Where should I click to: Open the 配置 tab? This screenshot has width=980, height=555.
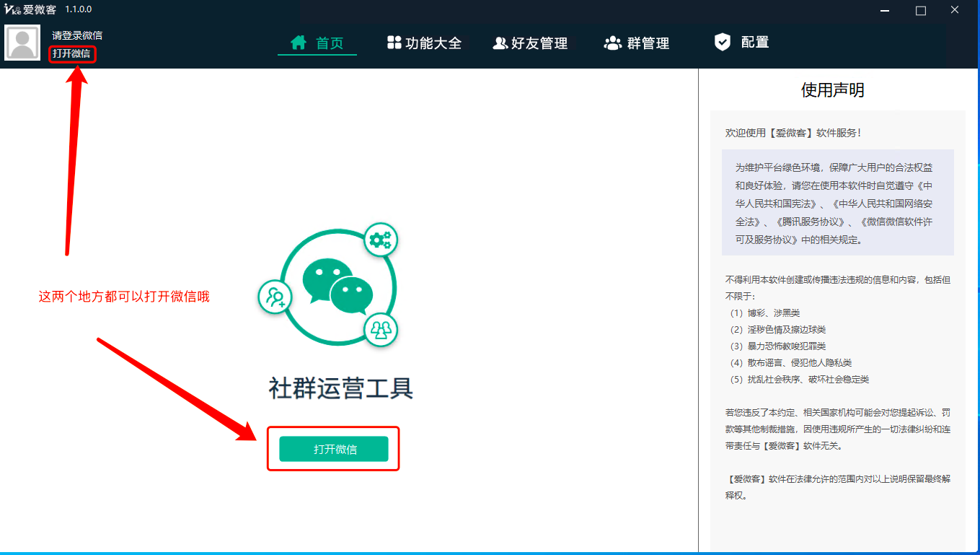tap(741, 43)
